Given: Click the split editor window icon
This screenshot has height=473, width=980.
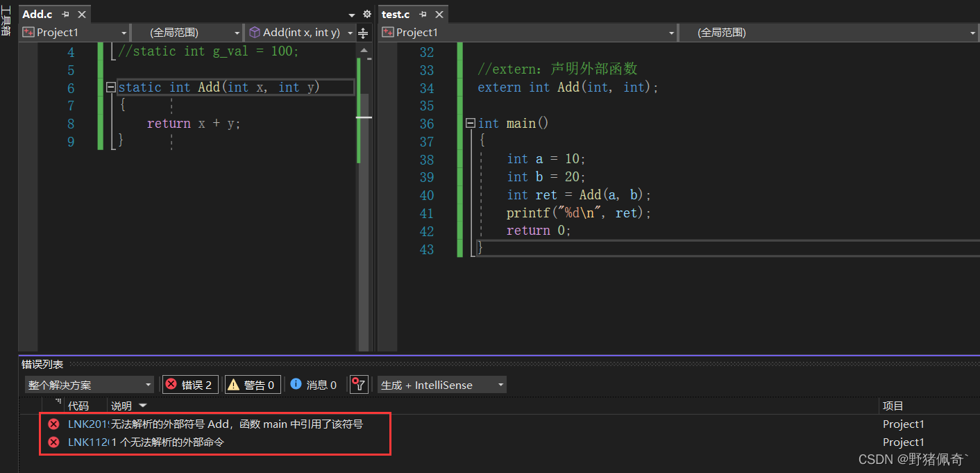Looking at the screenshot, I should click(363, 33).
